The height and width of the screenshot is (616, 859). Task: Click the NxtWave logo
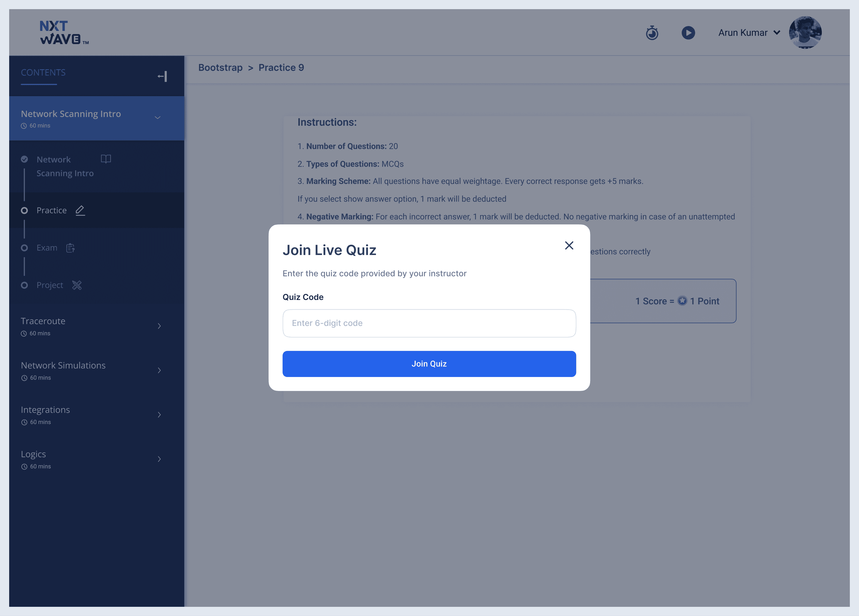tap(64, 33)
